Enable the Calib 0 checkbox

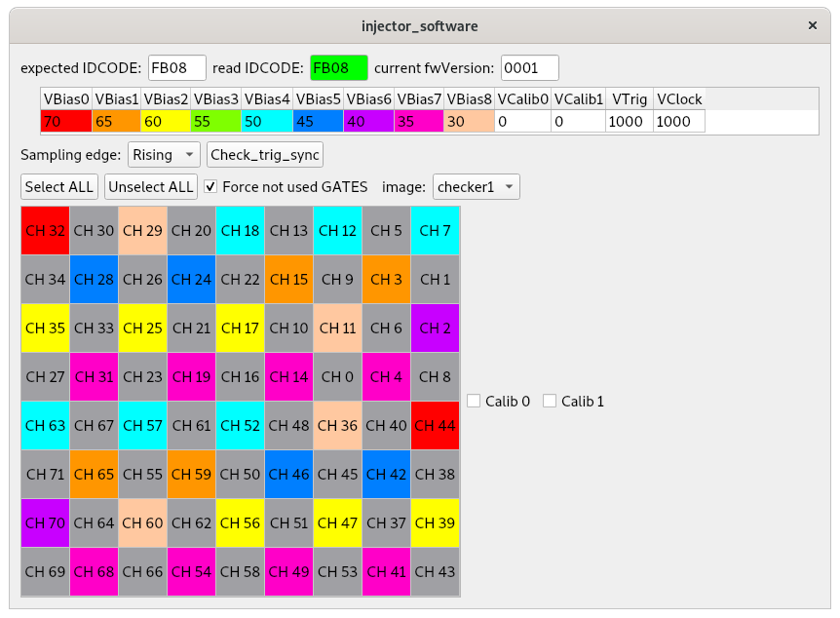(x=475, y=401)
